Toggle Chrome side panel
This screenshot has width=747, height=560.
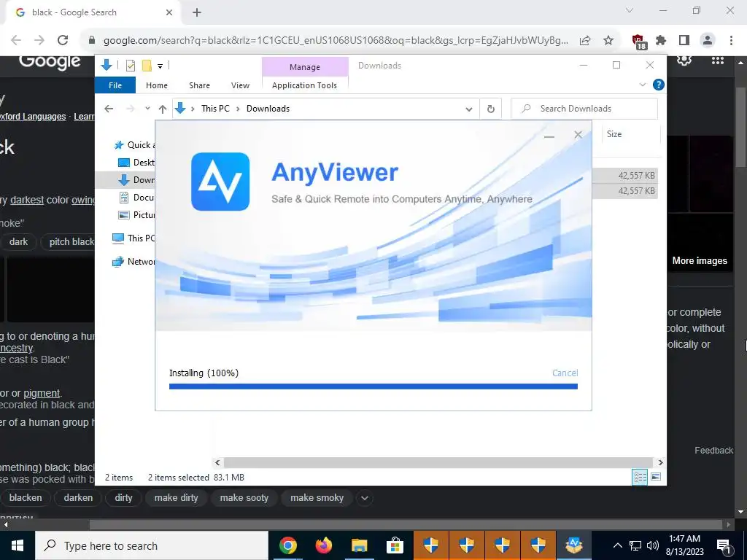click(684, 41)
